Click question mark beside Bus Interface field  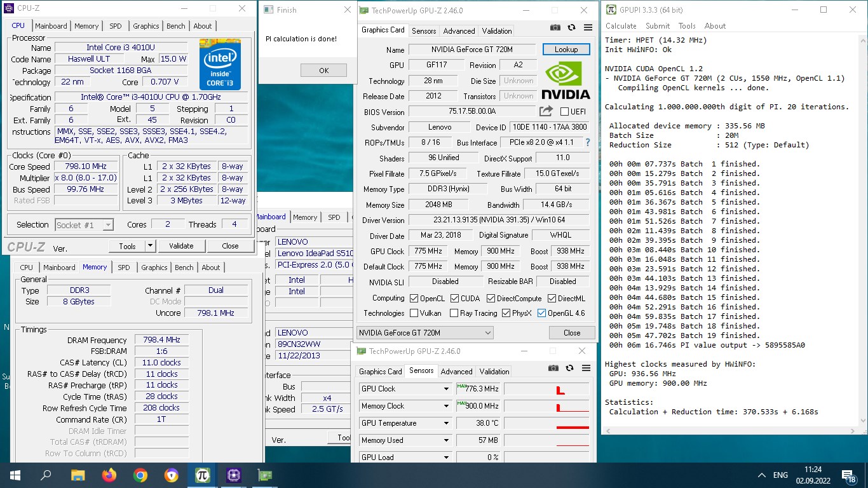pos(588,142)
